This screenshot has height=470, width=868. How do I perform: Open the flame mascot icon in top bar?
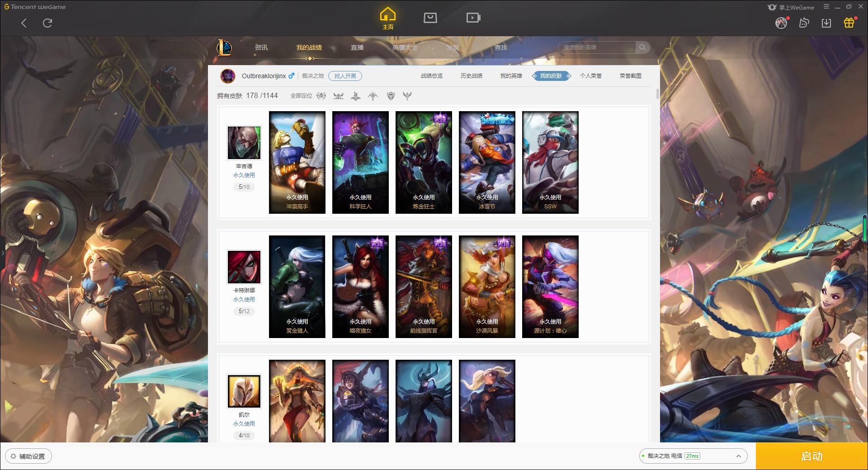click(804, 23)
